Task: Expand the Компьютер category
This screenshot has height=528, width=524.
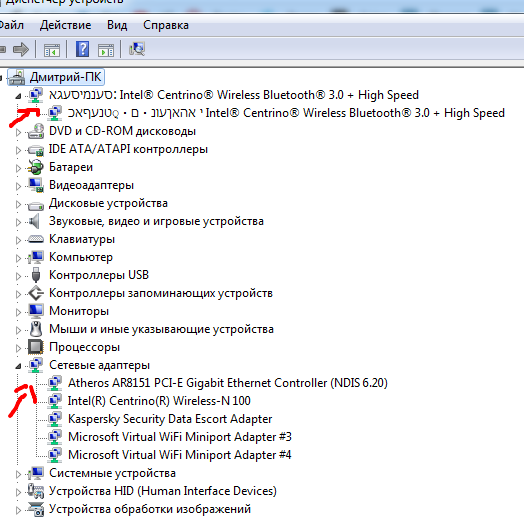Action: (x=18, y=258)
